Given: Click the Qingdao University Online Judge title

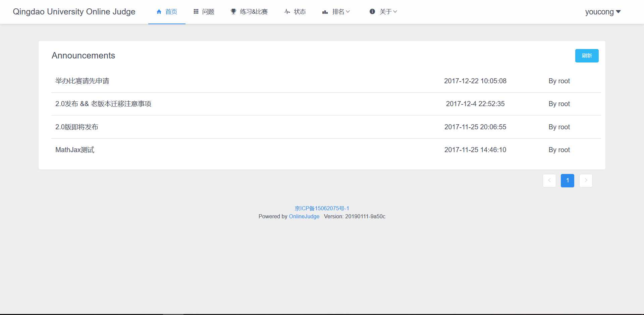Looking at the screenshot, I should [x=74, y=12].
